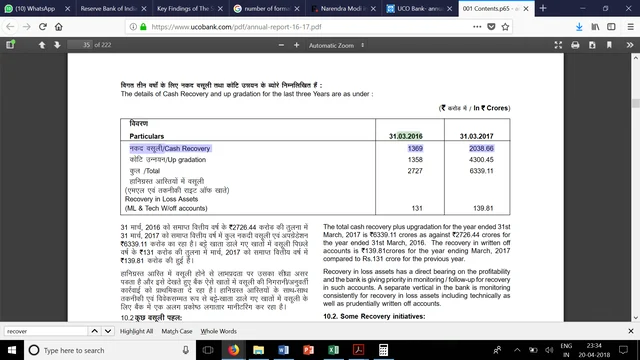Show hidden system tray icons chevron
This screenshot has width=640, height=360.
(517, 350)
